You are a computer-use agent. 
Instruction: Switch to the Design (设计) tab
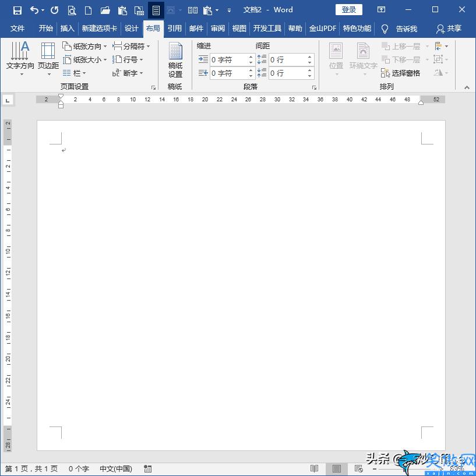pyautogui.click(x=132, y=29)
